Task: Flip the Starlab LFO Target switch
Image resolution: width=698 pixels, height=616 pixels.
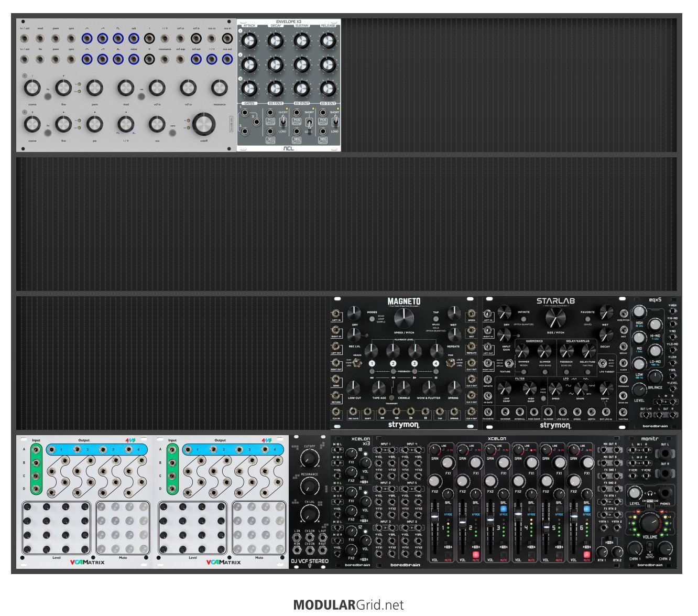Action: click(x=603, y=363)
